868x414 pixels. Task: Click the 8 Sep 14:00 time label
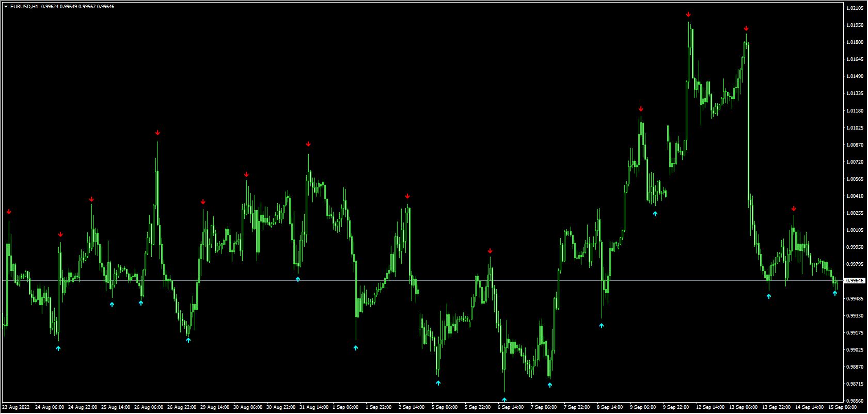click(610, 407)
